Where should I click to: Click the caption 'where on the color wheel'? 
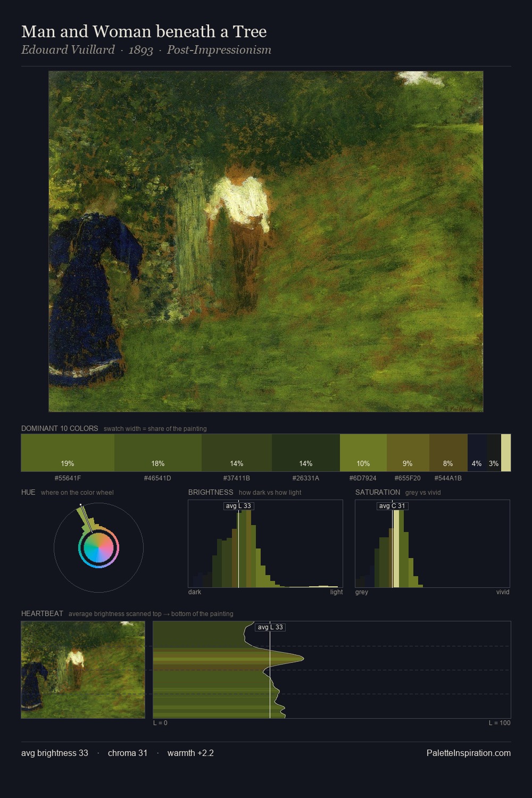point(77,493)
